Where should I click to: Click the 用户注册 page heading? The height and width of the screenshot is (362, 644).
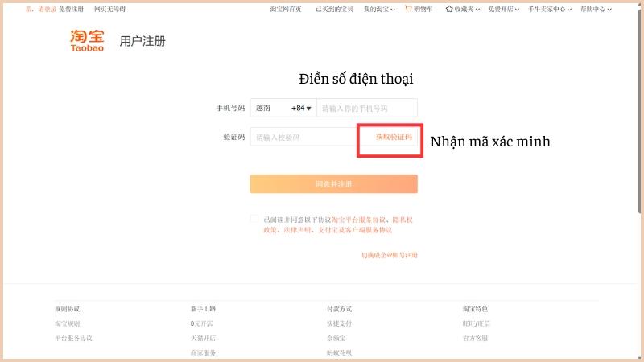[142, 41]
